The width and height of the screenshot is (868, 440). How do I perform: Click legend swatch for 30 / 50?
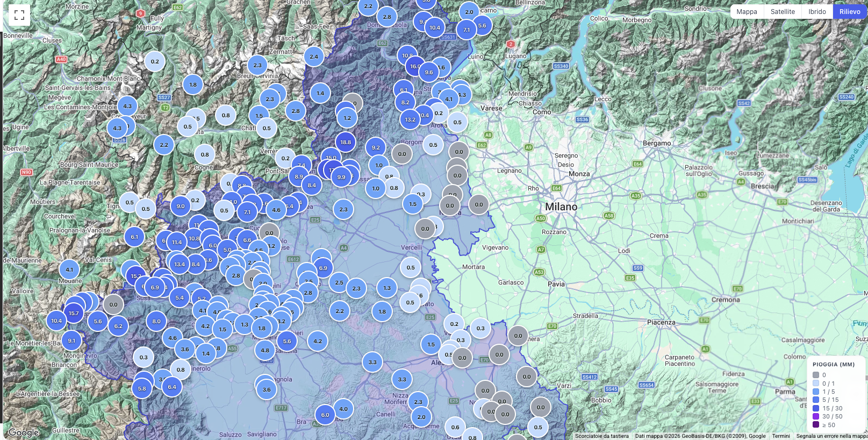tap(816, 416)
